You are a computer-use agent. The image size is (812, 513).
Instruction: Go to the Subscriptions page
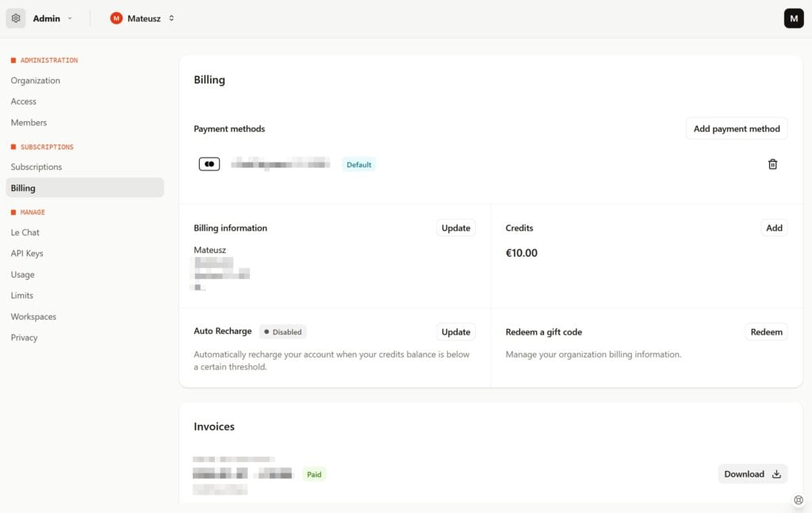[x=36, y=167]
